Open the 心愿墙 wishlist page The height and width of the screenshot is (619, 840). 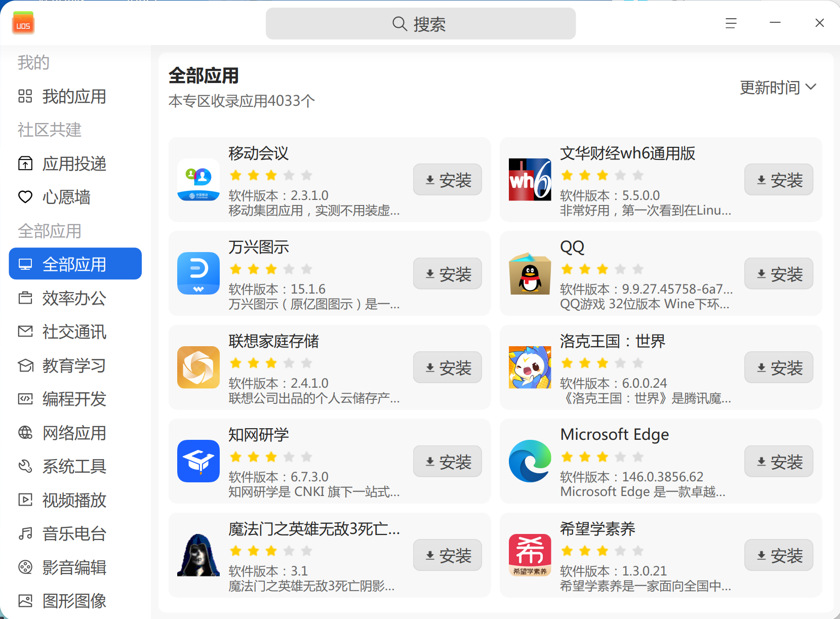point(66,197)
